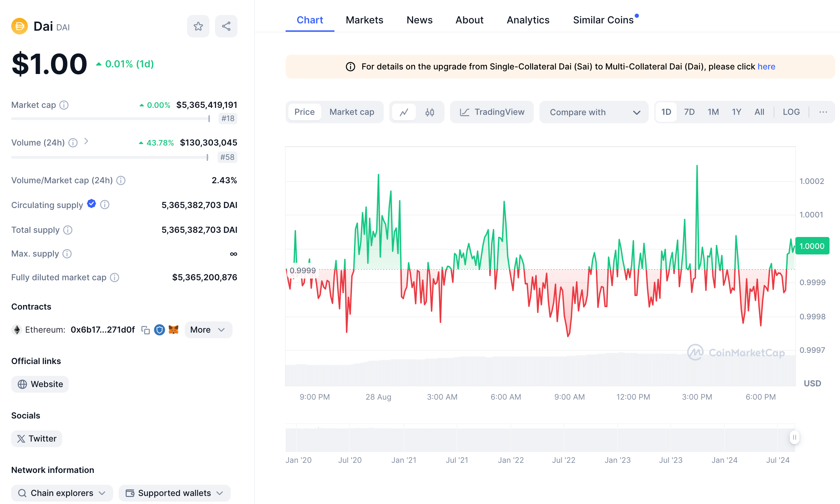Set chart range to 7D
The height and width of the screenshot is (504, 840).
(x=689, y=112)
